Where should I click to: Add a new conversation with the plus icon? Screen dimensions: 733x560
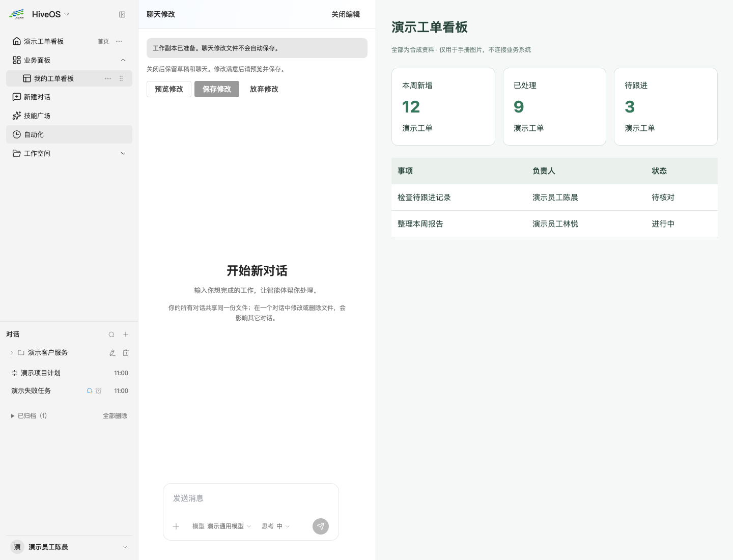[x=126, y=334]
